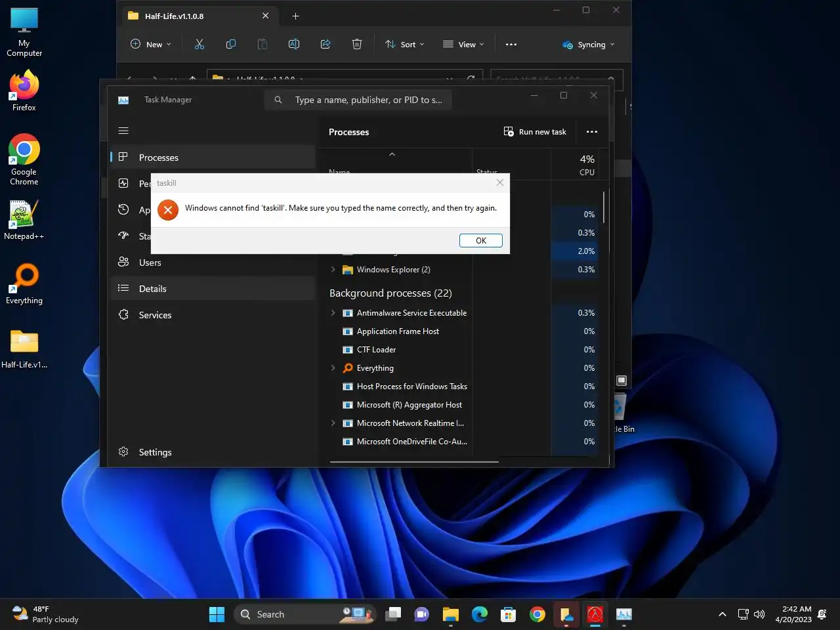Screen dimensions: 840x630
Task: Open the View dropdown in File Explorer
Action: coord(463,45)
